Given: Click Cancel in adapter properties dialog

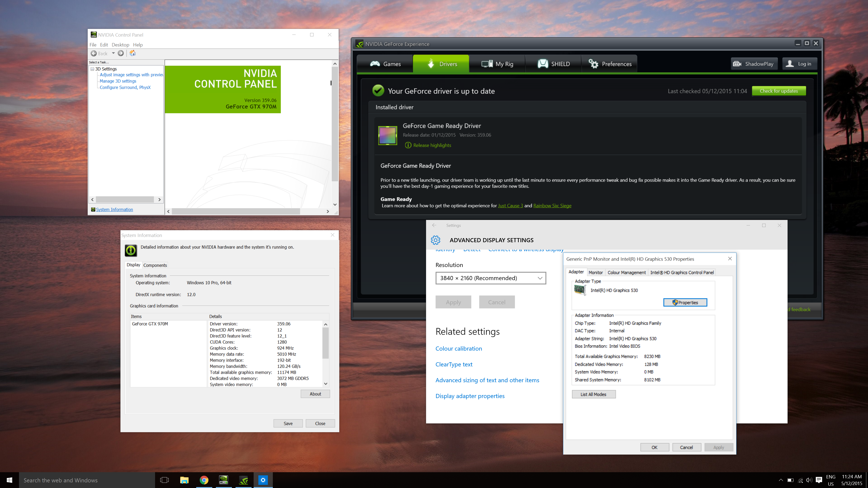Looking at the screenshot, I should [x=686, y=447].
